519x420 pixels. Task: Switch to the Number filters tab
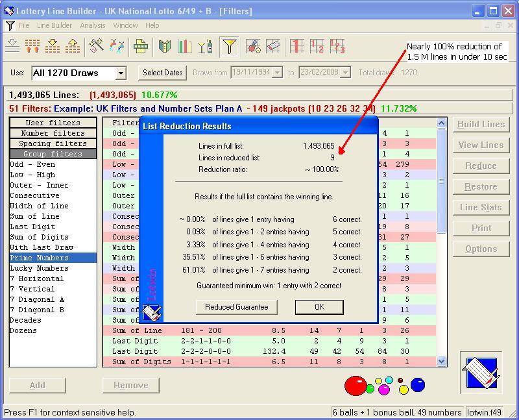(53, 133)
